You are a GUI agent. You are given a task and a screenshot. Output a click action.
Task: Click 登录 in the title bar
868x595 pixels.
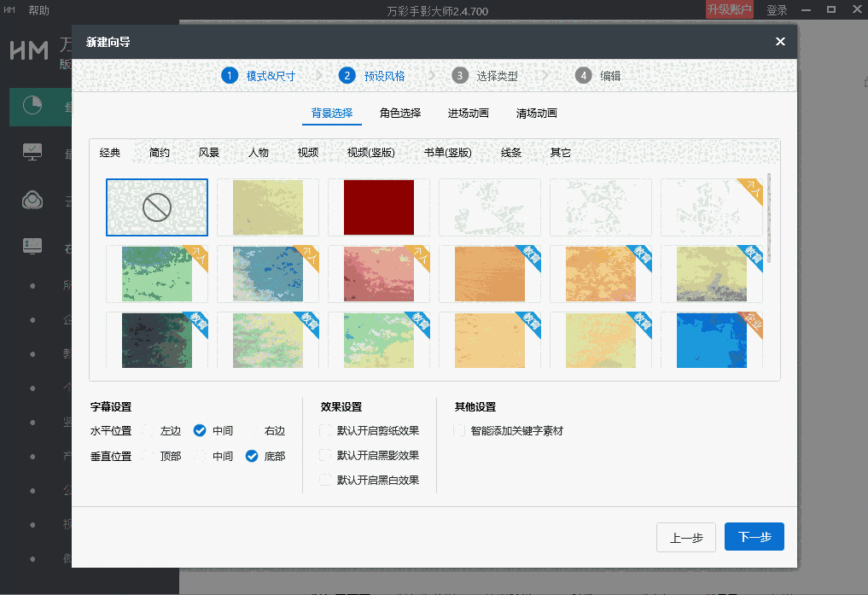click(x=778, y=9)
